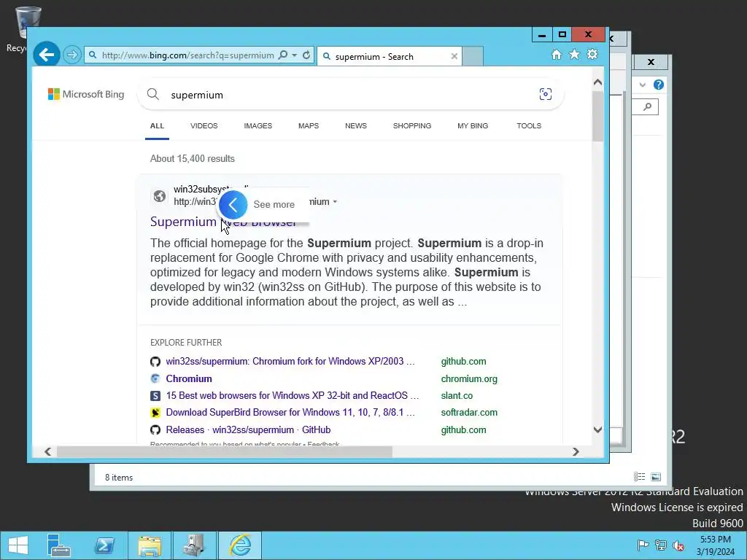Click the horizontal scroll right arrow
This screenshot has height=560, width=747.
click(576, 451)
